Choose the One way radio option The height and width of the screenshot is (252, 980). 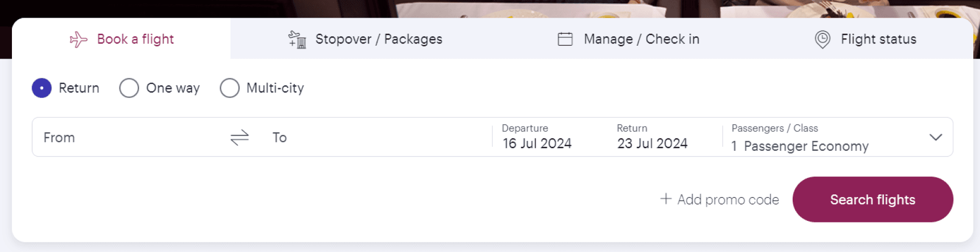(x=129, y=88)
